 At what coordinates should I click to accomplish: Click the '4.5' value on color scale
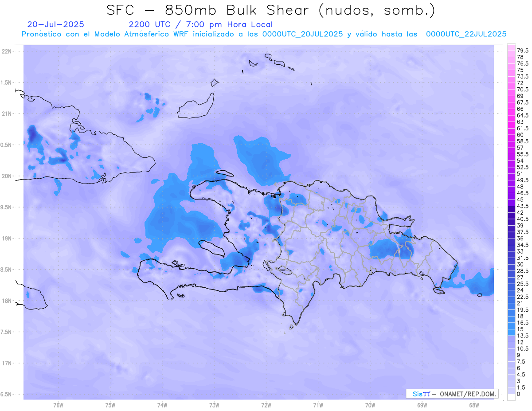[x=521, y=375]
